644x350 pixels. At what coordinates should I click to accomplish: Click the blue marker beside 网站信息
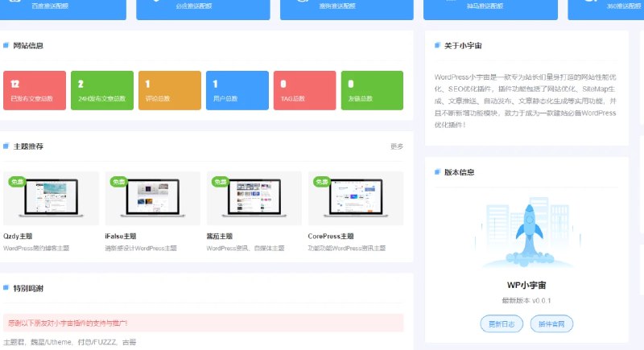click(x=6, y=46)
